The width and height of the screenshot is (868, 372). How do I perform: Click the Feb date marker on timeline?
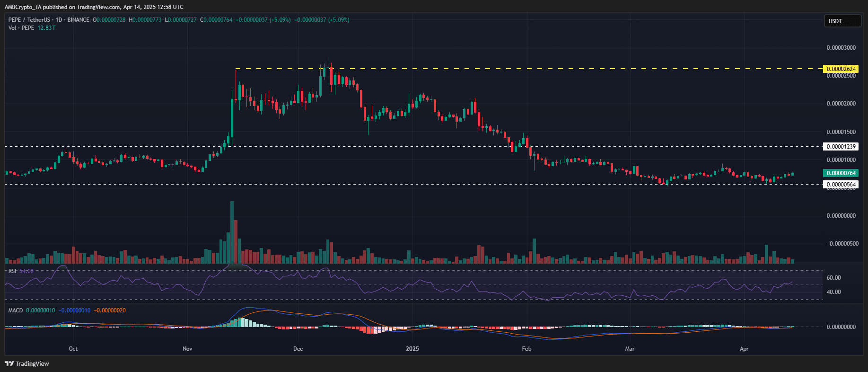pyautogui.click(x=526, y=349)
